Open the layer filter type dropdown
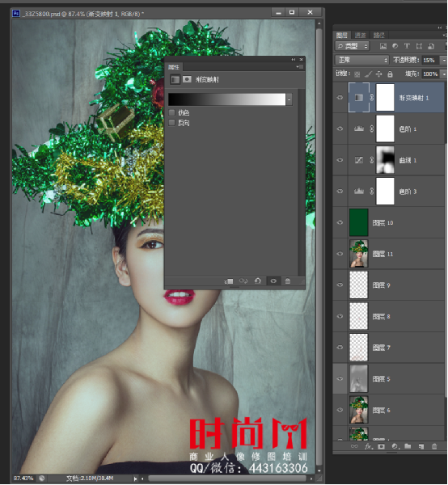 352,46
